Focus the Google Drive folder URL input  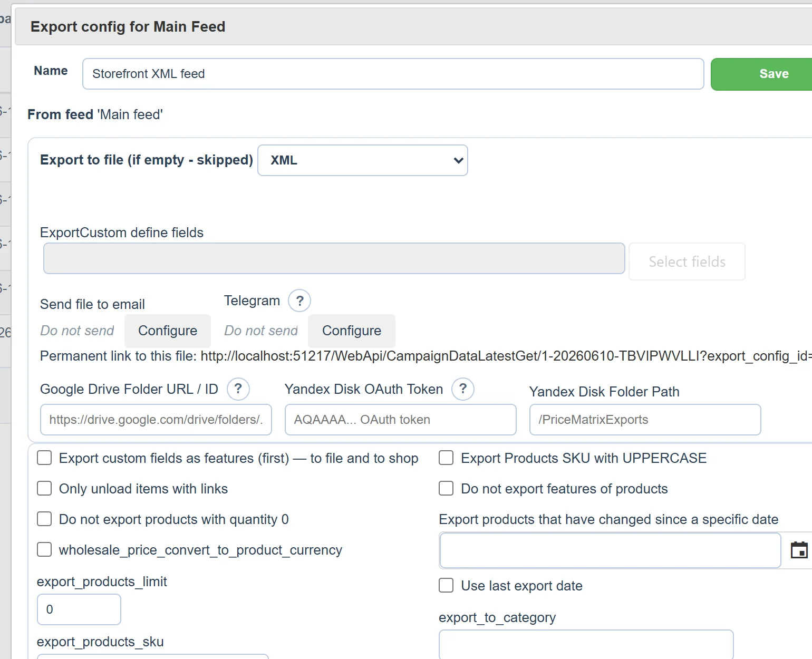click(x=156, y=420)
